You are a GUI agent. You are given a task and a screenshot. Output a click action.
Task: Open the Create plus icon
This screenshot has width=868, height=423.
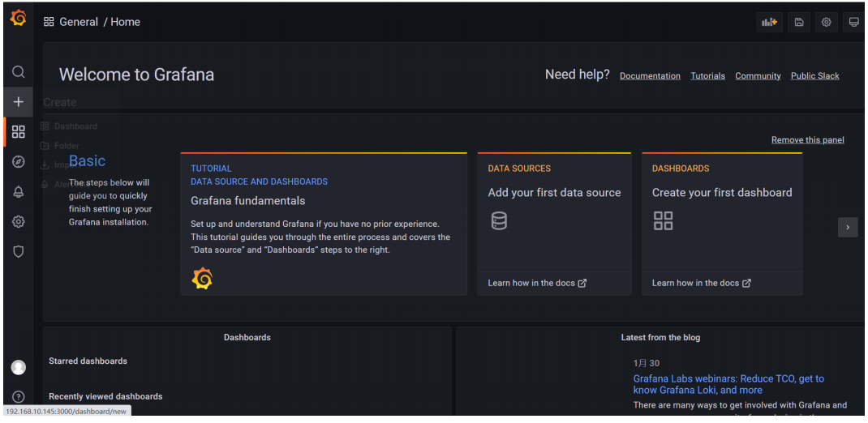click(x=19, y=102)
